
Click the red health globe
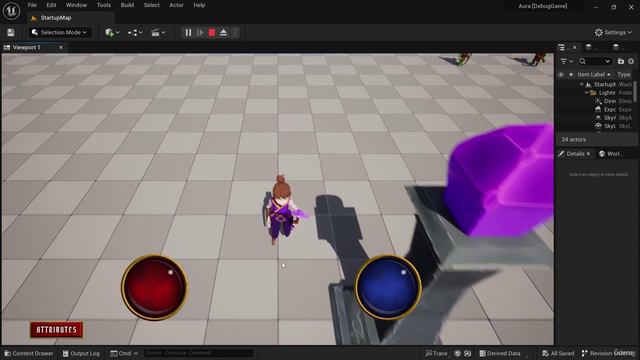(x=154, y=287)
